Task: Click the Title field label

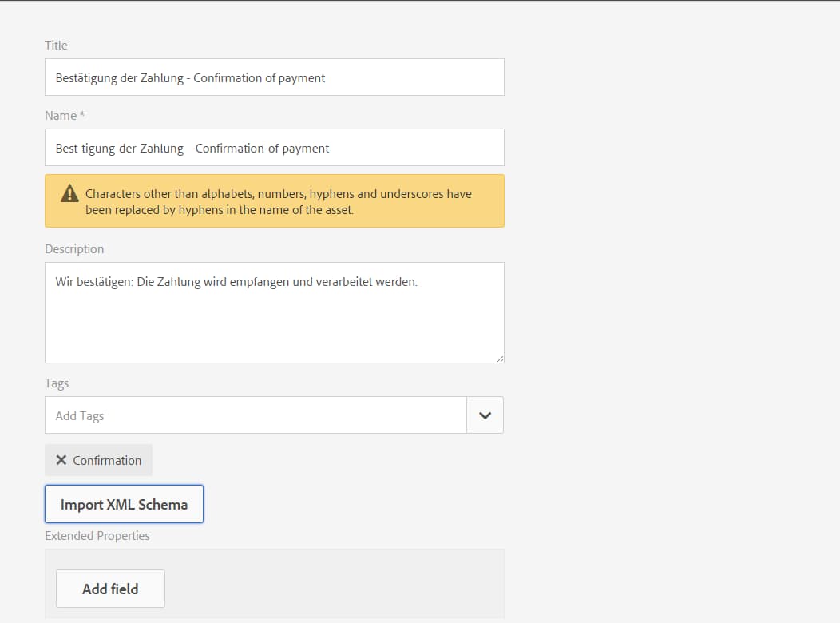Action: pos(56,46)
